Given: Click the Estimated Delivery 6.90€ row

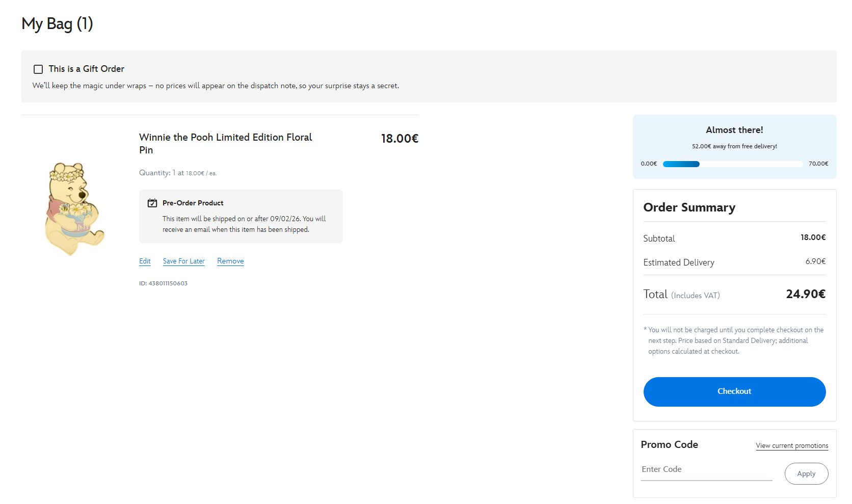Looking at the screenshot, I should coord(734,262).
